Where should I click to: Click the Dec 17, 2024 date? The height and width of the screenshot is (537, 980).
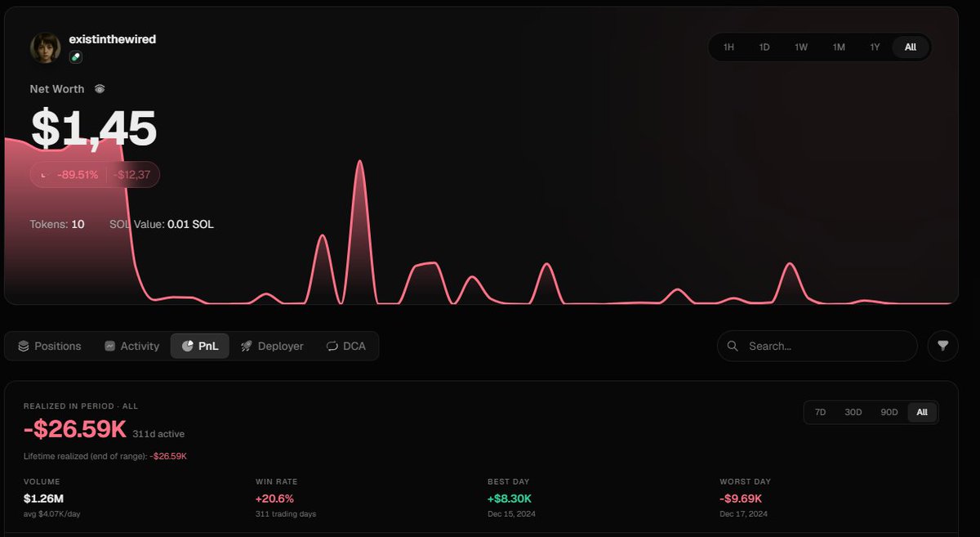pos(743,514)
